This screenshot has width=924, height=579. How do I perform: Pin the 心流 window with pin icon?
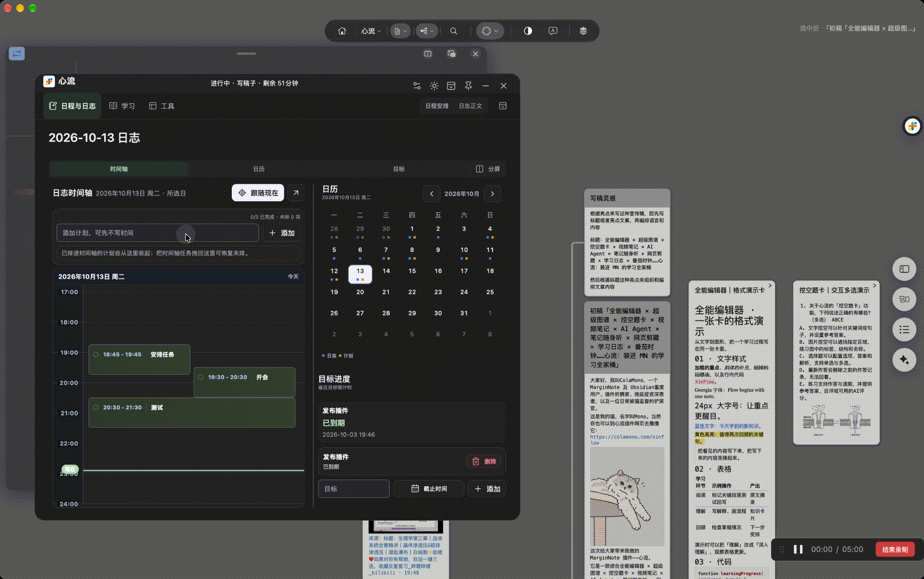468,86
